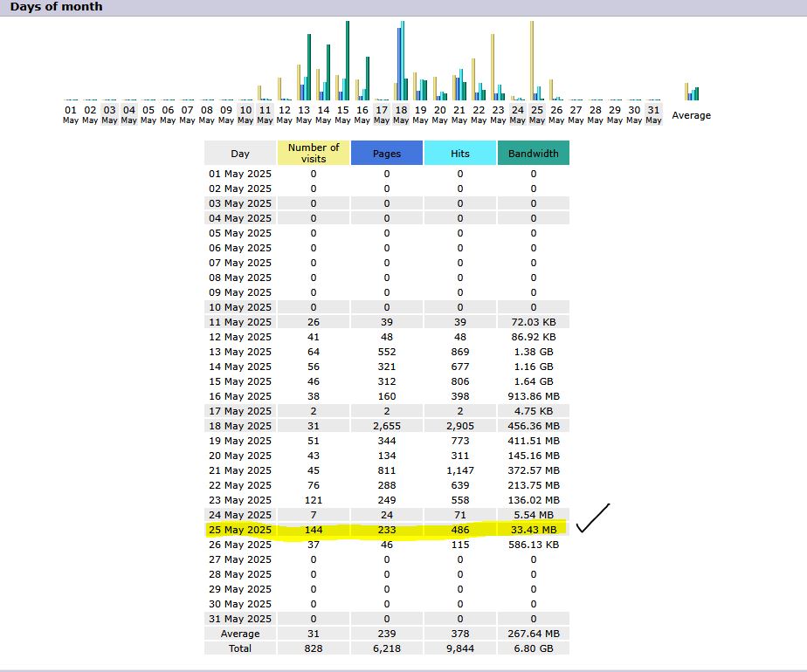Click the '24 May 2025' row label
The height and width of the screenshot is (672, 807).
[x=240, y=515]
